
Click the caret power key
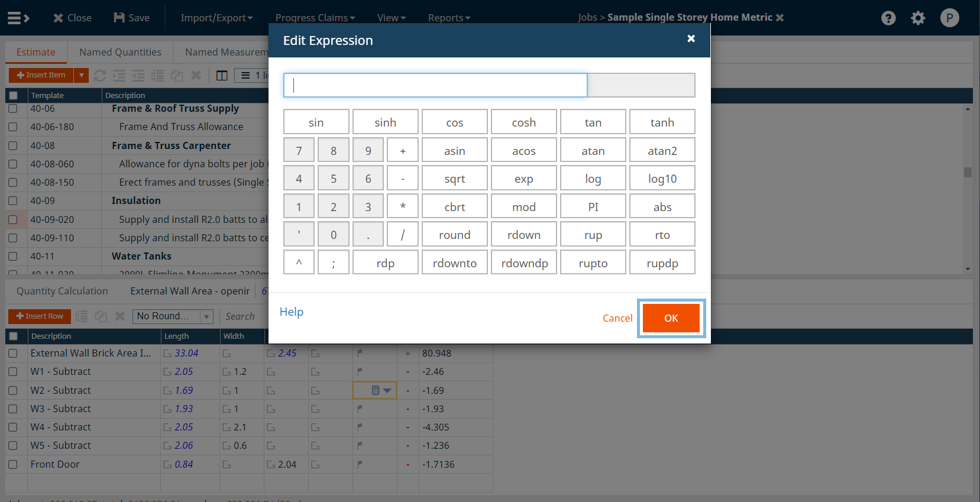pyautogui.click(x=299, y=263)
